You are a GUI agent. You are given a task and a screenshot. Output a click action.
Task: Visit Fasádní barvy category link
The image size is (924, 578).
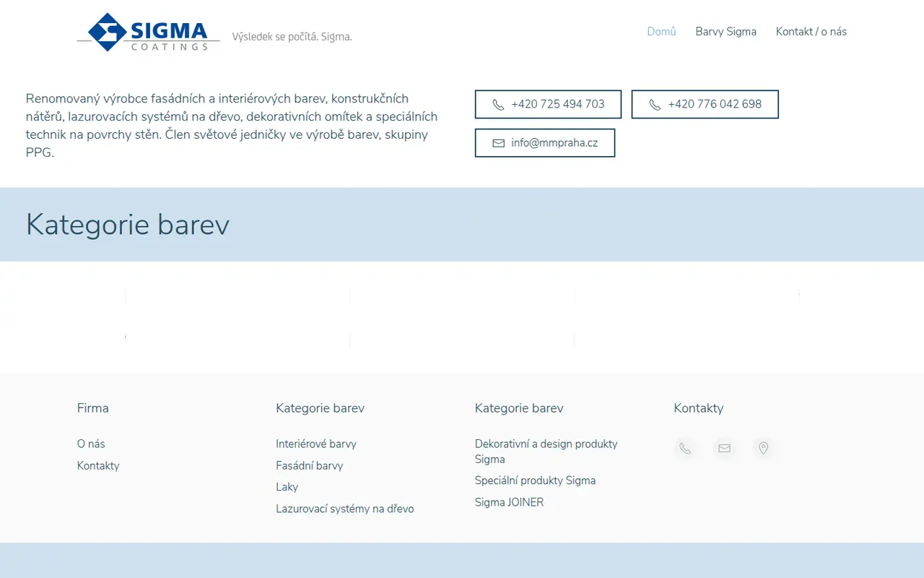(x=310, y=465)
